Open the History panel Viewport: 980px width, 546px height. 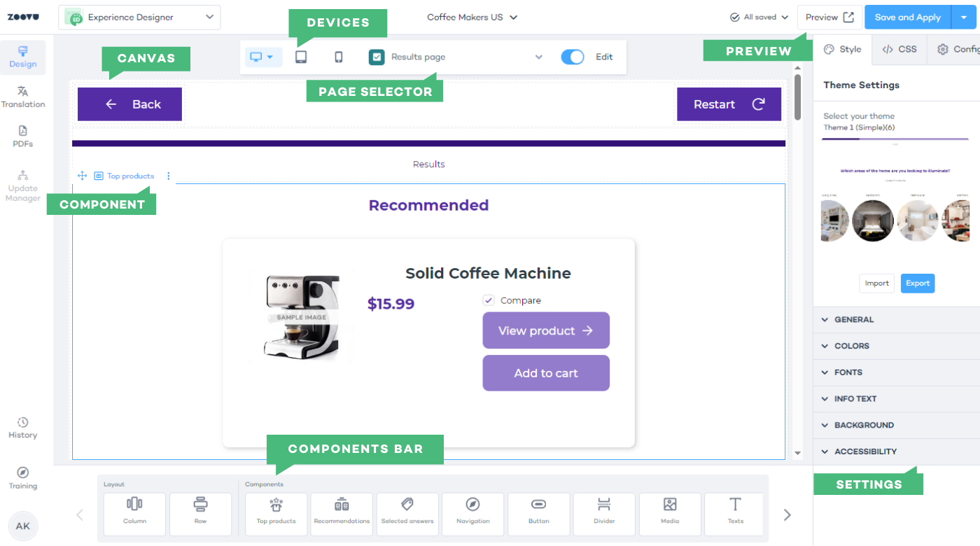pyautogui.click(x=23, y=428)
